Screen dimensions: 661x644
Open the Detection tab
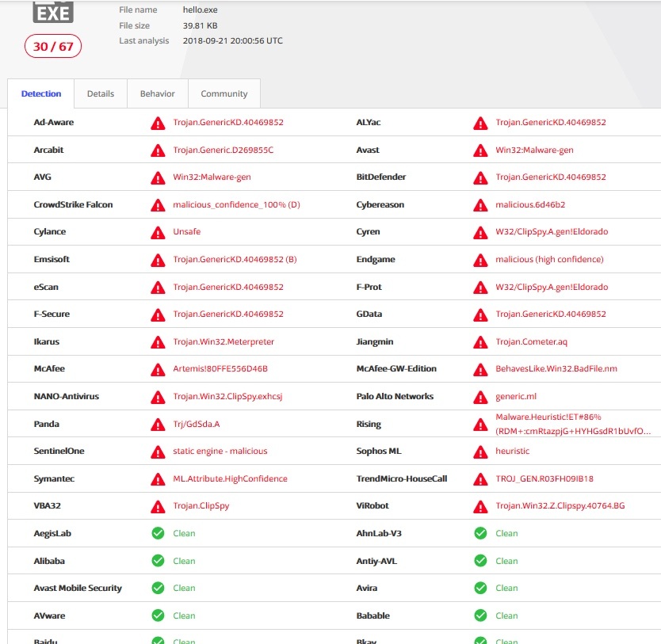click(x=41, y=93)
